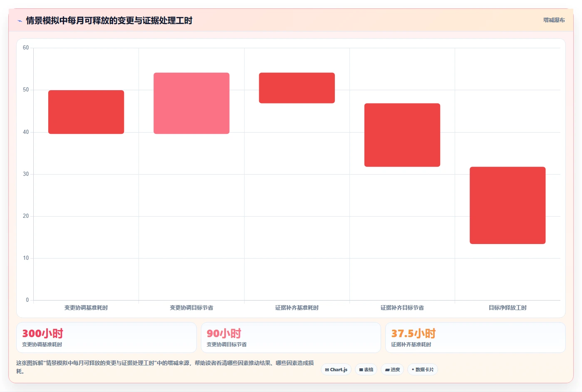Click the x-axis label 证据补齐基准耗时

click(x=297, y=308)
